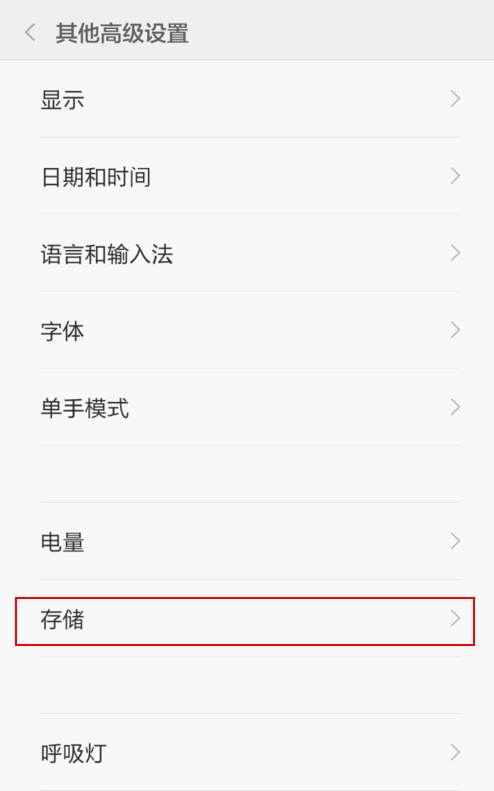Viewport: 494px width, 791px height.
Task: Tap the chevron next to 电量
Action: pyautogui.click(x=455, y=541)
